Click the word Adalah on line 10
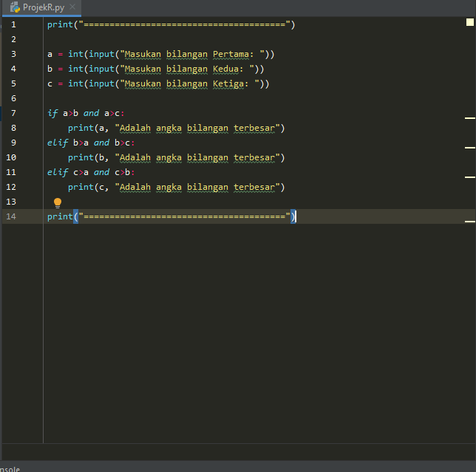This screenshot has height=472, width=476. pos(135,157)
